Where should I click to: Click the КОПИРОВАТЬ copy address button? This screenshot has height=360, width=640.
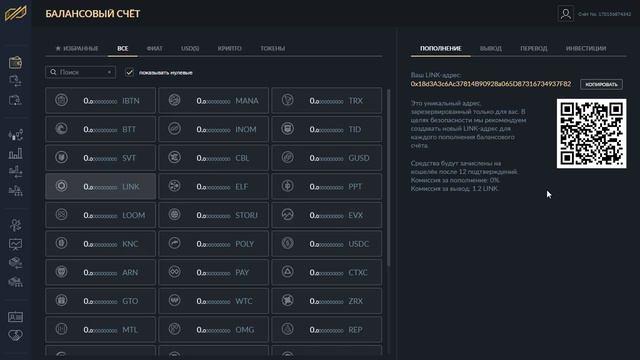(x=601, y=84)
